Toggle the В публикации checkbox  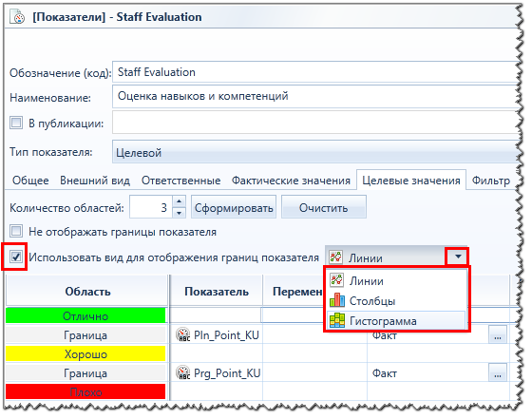(16, 123)
